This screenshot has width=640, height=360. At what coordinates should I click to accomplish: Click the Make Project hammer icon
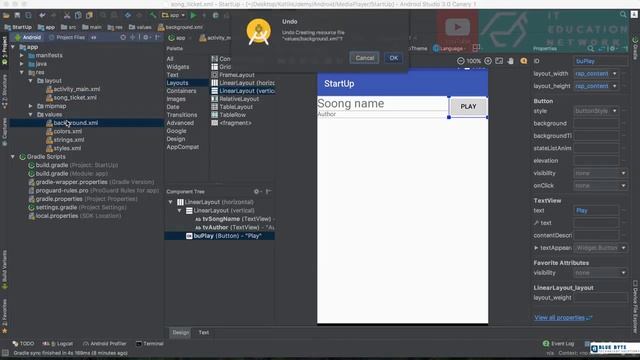[x=153, y=16]
